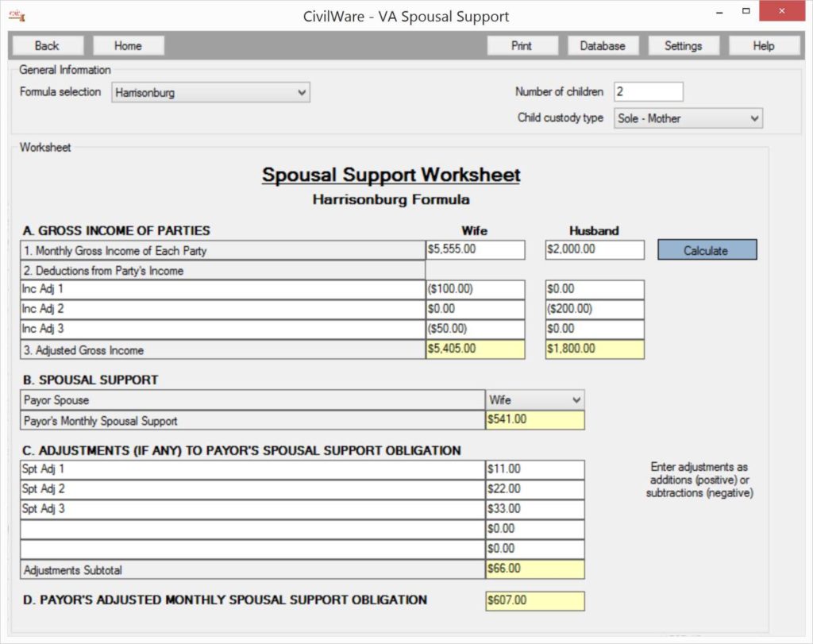Click the Inc Adj 1 label field
Screen dimensions: 813x644
tap(223, 289)
